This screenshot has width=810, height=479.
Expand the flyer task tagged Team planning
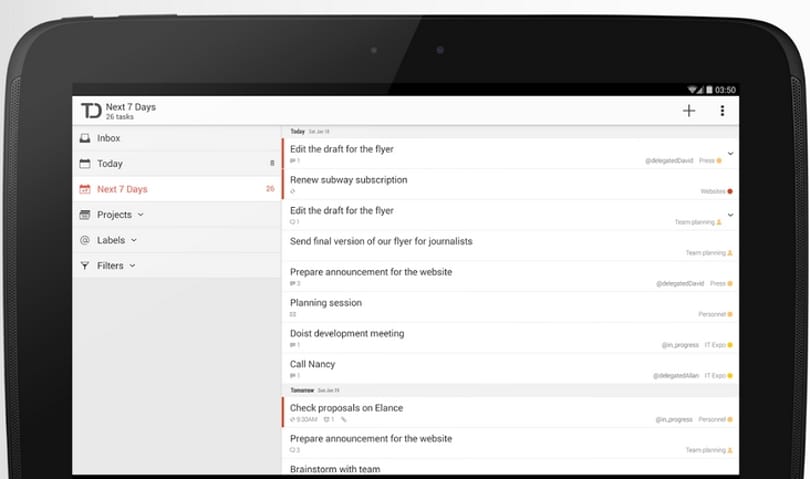(730, 215)
